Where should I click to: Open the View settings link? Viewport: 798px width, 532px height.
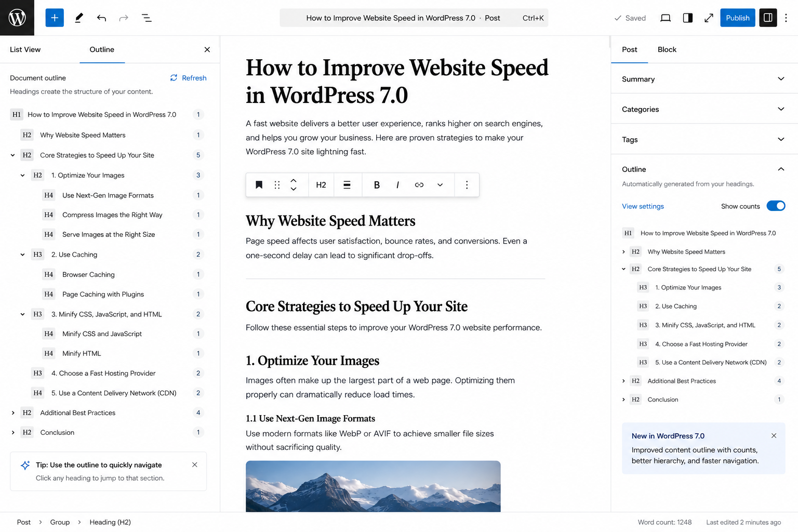tap(643, 206)
